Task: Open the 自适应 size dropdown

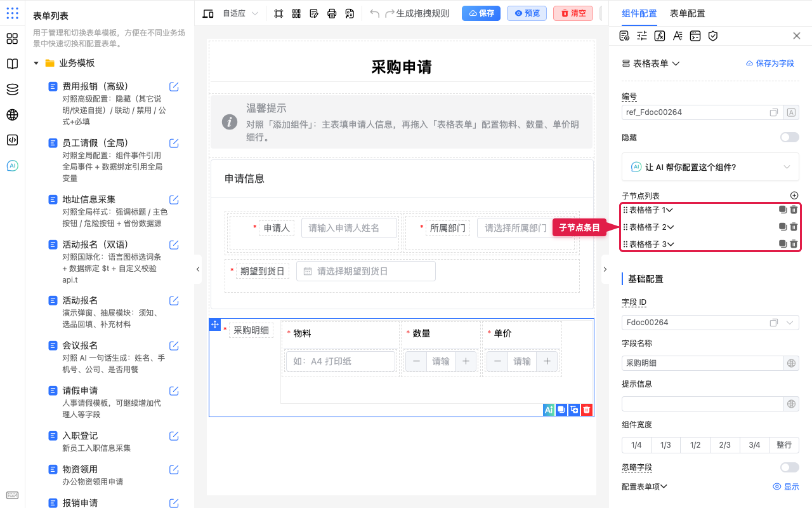Action: (240, 13)
